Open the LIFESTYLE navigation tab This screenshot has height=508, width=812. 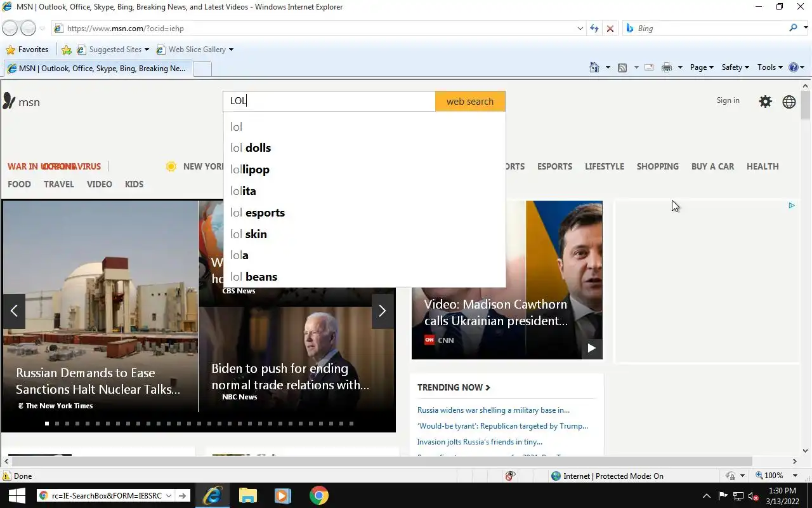pyautogui.click(x=605, y=166)
